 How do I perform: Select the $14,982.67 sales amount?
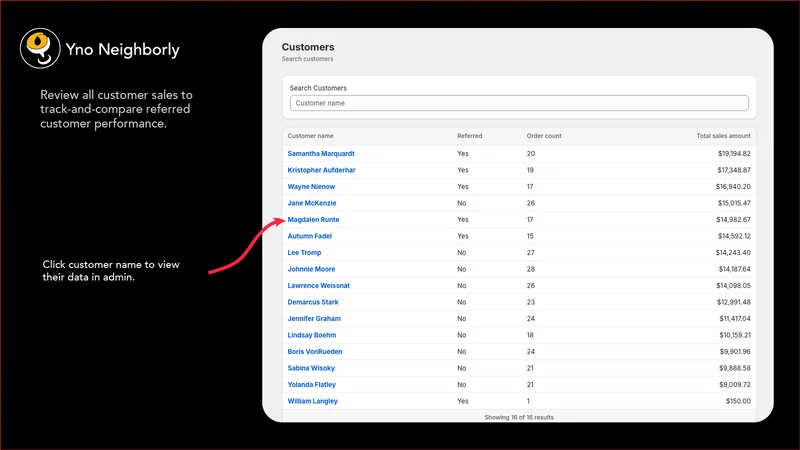734,219
